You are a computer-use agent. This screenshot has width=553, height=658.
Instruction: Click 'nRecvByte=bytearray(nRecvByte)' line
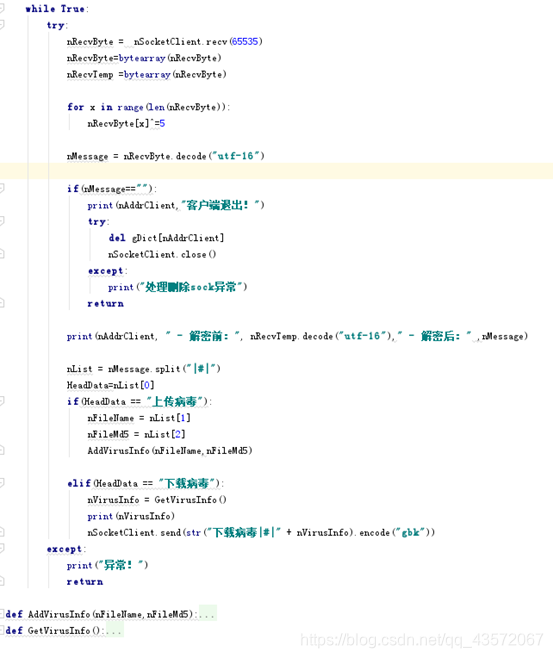pyautogui.click(x=144, y=58)
